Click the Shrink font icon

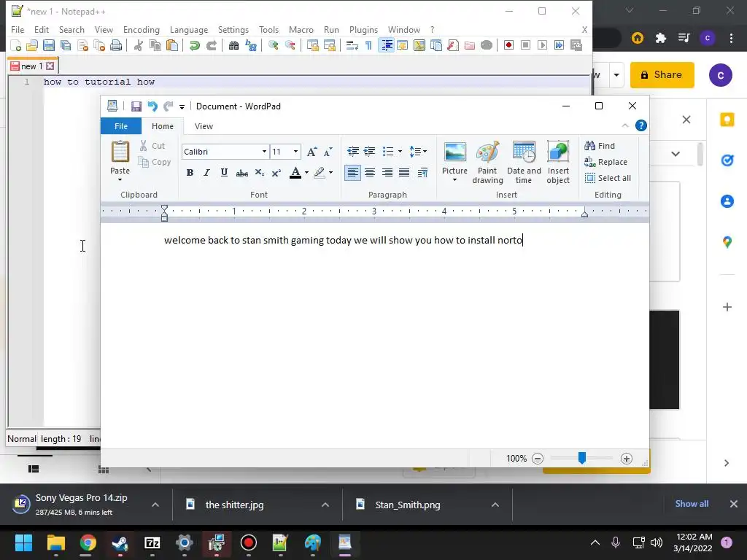coord(328,152)
